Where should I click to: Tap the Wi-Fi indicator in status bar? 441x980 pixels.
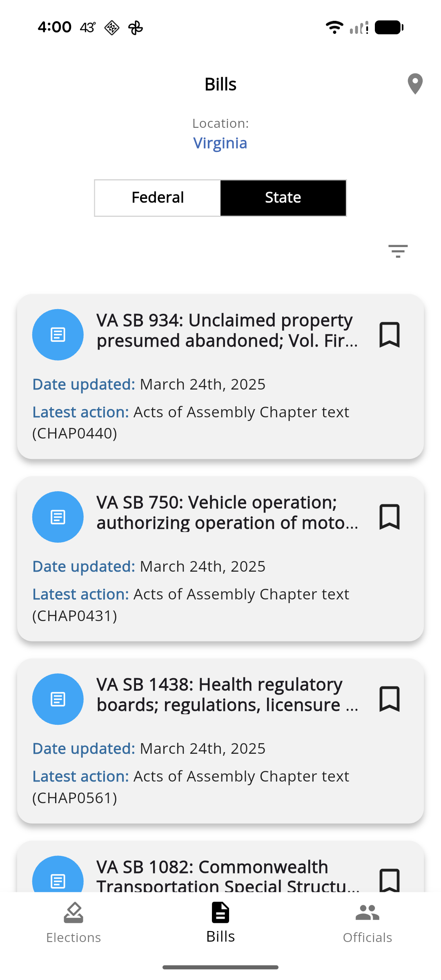click(x=334, y=27)
